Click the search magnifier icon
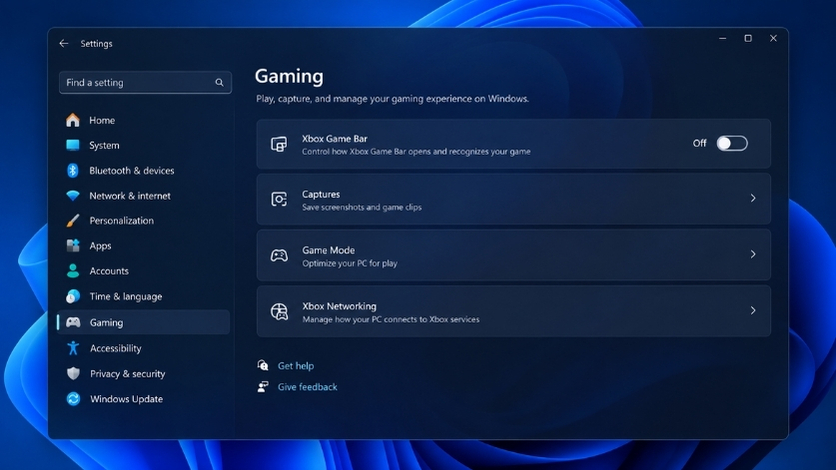This screenshot has height=470, width=836. pyautogui.click(x=219, y=83)
